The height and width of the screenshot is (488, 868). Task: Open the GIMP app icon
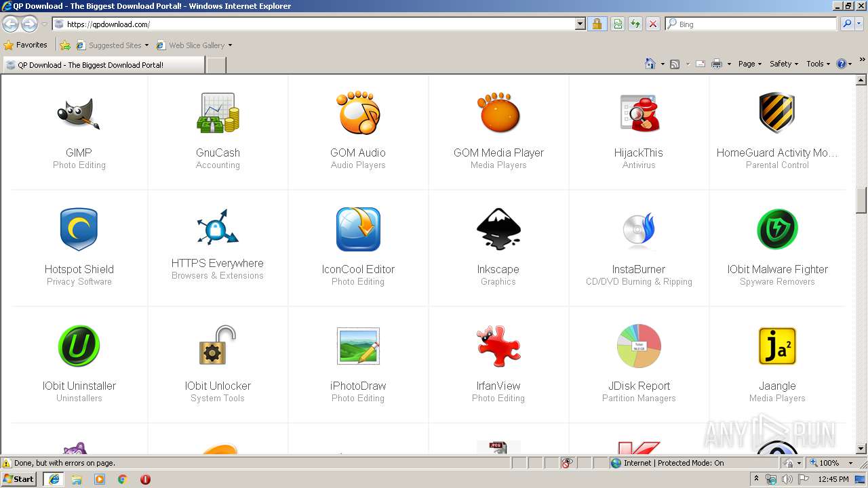(x=79, y=113)
